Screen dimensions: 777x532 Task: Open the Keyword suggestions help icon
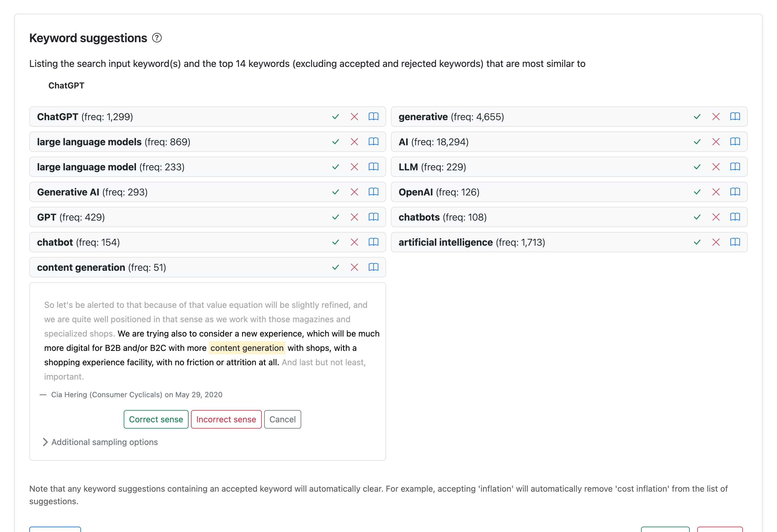pyautogui.click(x=157, y=38)
